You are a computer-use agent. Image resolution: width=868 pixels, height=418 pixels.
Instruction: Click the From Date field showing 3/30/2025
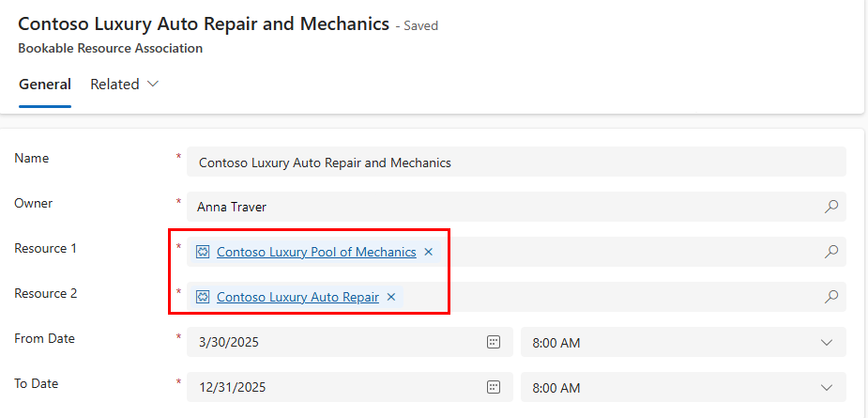(349, 342)
